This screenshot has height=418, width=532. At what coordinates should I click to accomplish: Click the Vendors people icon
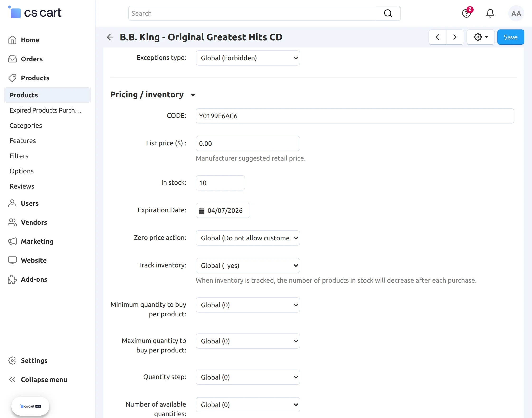coord(12,222)
